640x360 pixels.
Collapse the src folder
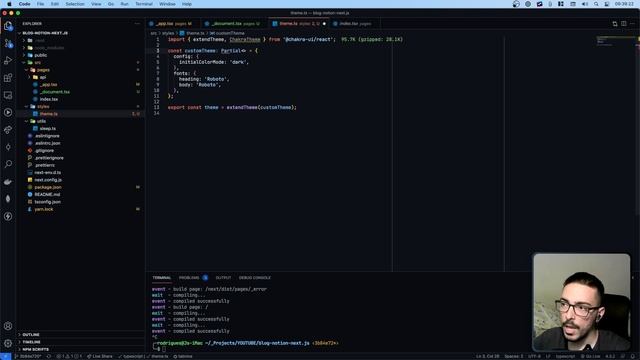coord(80,62)
